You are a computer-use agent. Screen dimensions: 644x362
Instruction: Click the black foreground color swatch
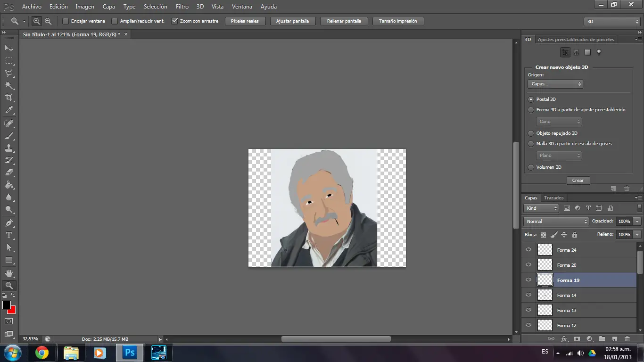7,305
